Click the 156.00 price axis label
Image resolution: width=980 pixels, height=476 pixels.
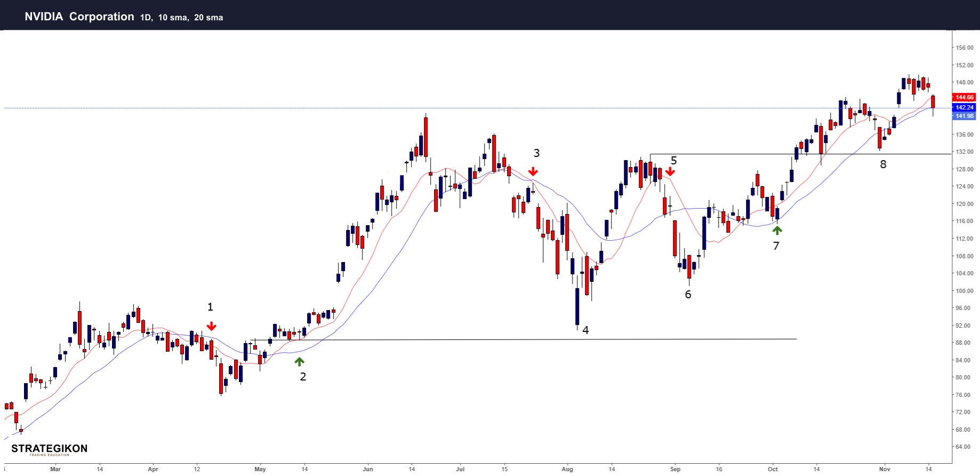(x=965, y=47)
